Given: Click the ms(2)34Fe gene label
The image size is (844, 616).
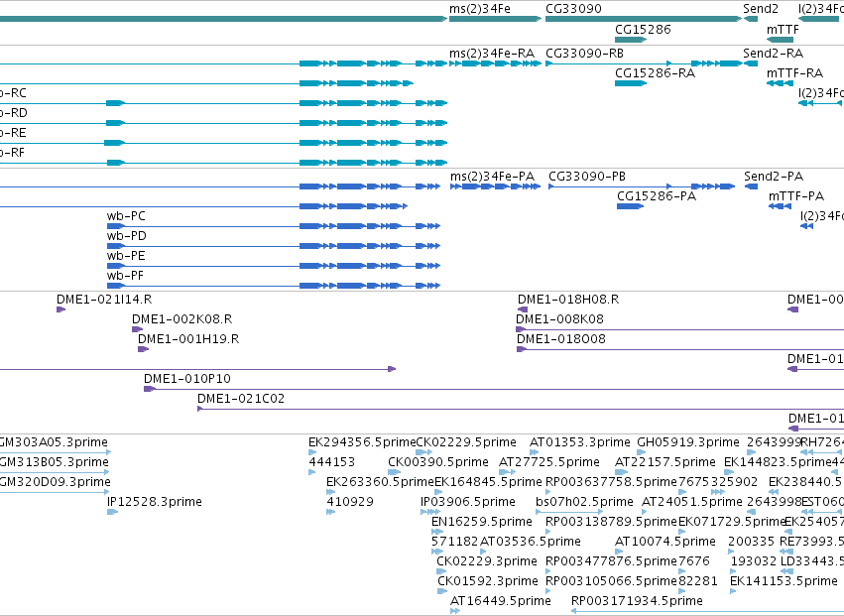Looking at the screenshot, I should [480, 9].
